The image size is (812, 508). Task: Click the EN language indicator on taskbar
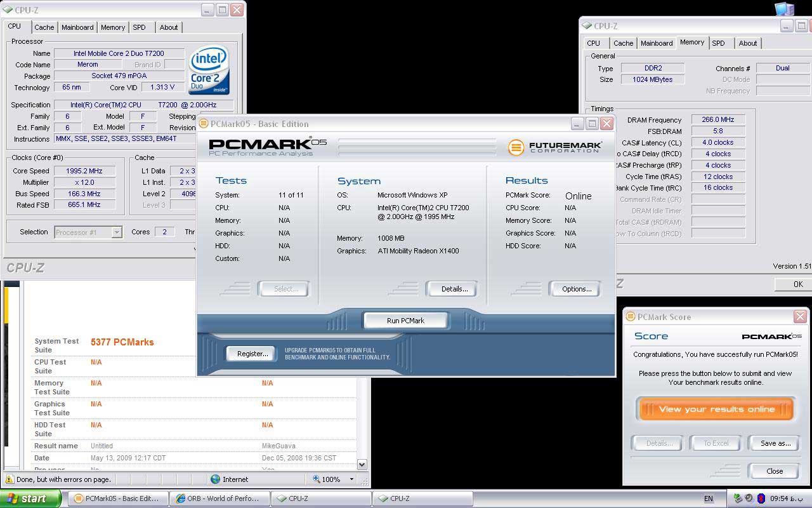click(x=709, y=498)
